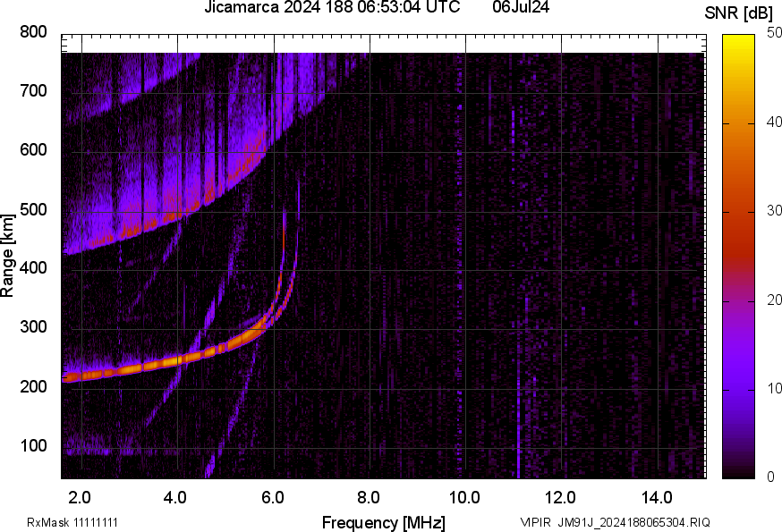Viewport: 782px width, 532px height.
Task: Click the bright orange F-layer trace near 3 MHz
Action: coord(131,369)
